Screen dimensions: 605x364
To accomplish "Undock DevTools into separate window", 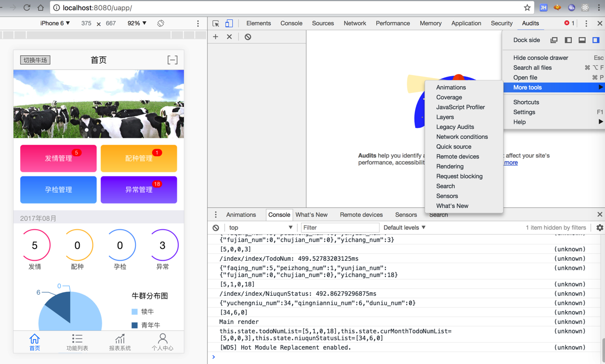I will pyautogui.click(x=554, y=40).
